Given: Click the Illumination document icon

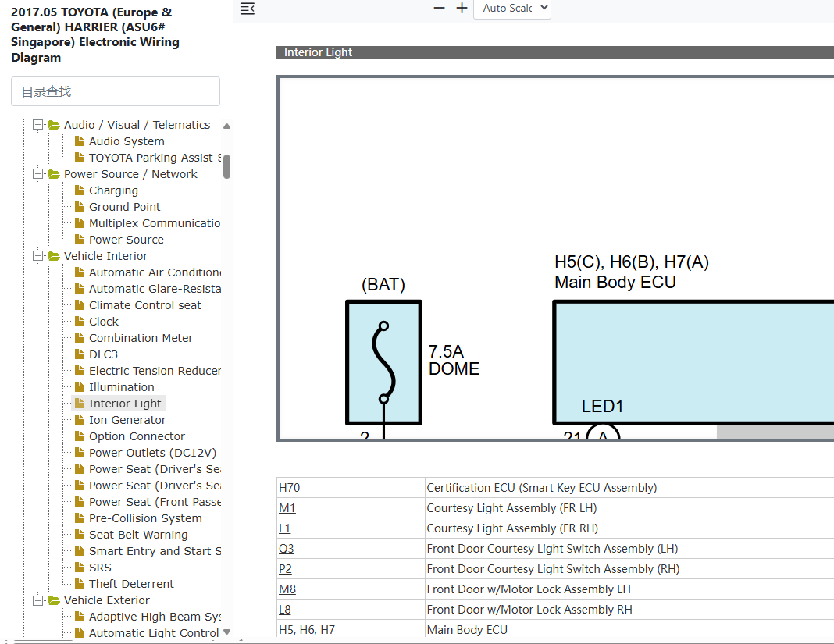Looking at the screenshot, I should 79,386.
